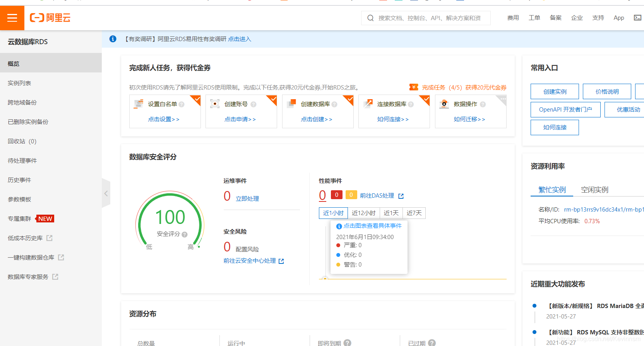
Task: Click external link icon after 前往DAS处理
Action: 401,196
